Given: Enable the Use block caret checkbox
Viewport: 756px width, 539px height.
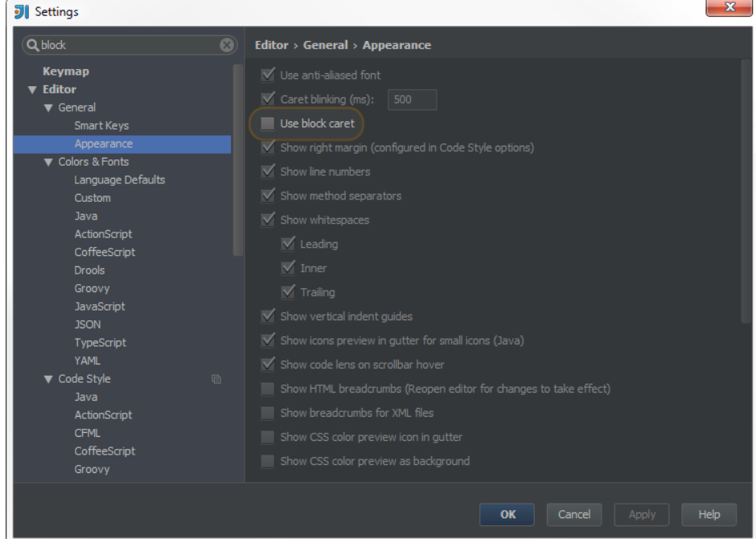Looking at the screenshot, I should click(267, 124).
